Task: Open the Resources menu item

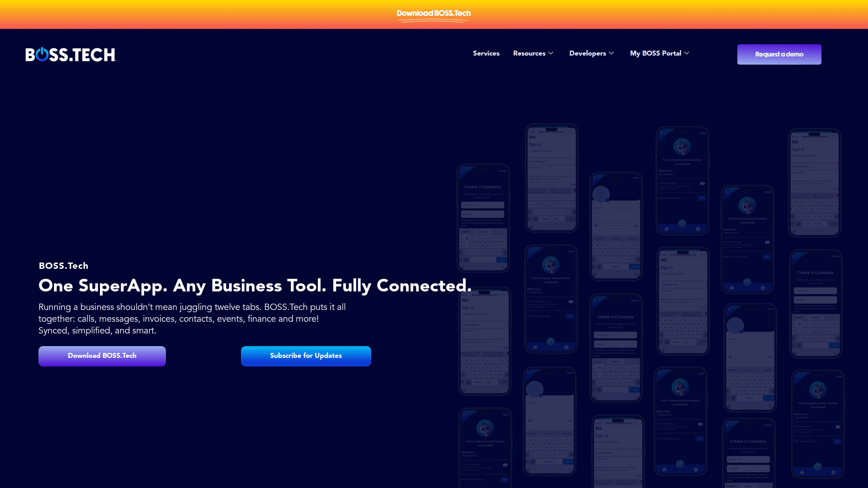Action: tap(529, 53)
